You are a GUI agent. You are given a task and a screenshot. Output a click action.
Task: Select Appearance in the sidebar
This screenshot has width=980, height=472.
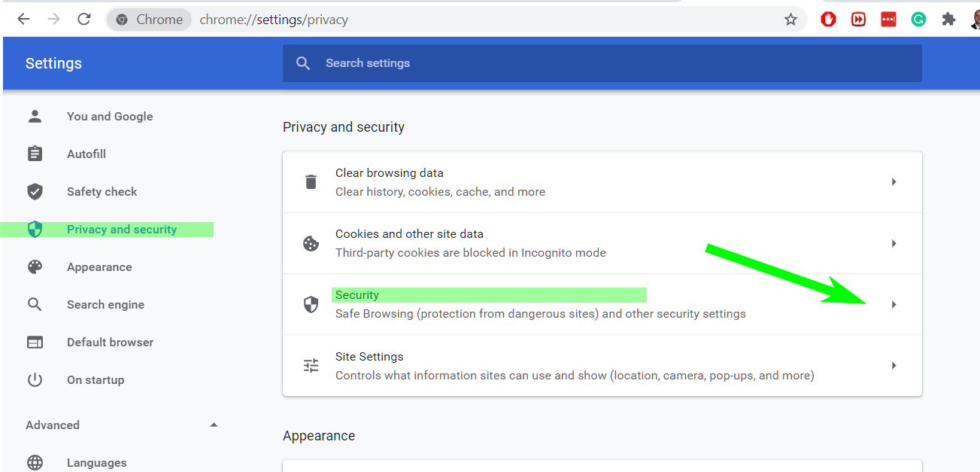tap(99, 266)
